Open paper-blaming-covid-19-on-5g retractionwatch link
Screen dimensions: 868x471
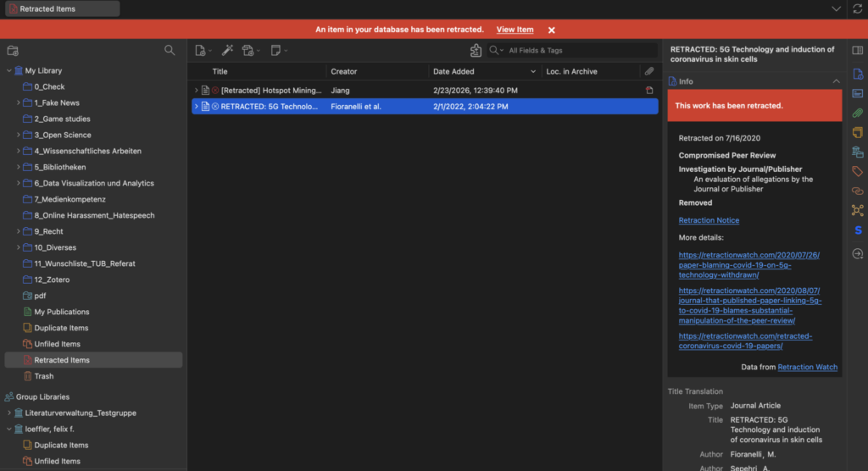[749, 265]
